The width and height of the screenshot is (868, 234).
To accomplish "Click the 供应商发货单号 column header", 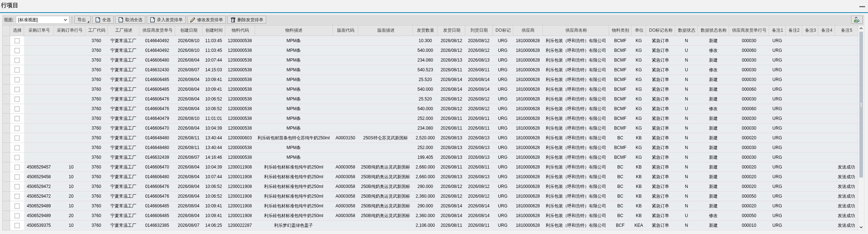I will coord(157,31).
